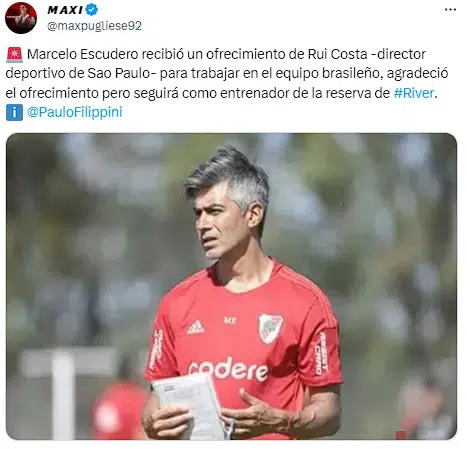Follow the #River hashtag link

(414, 93)
